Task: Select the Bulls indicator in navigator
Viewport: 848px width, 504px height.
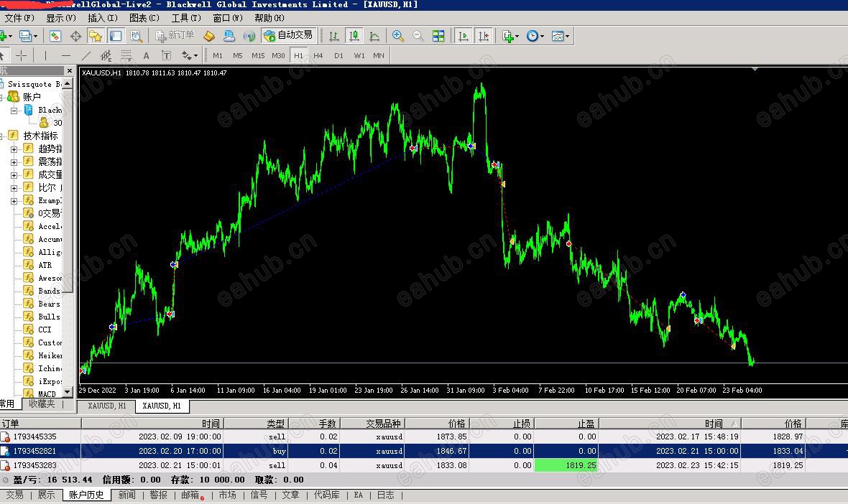Action: coord(49,317)
